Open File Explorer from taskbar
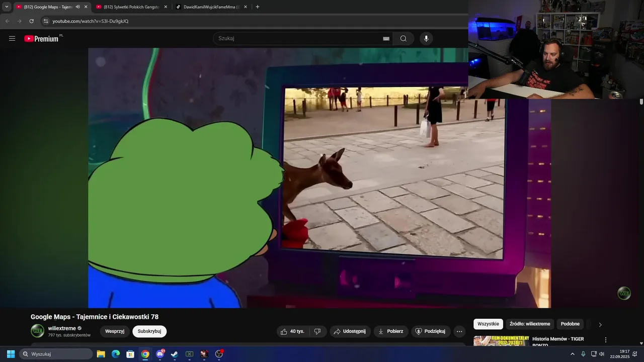Viewport: 644px width, 362px height. point(101,354)
